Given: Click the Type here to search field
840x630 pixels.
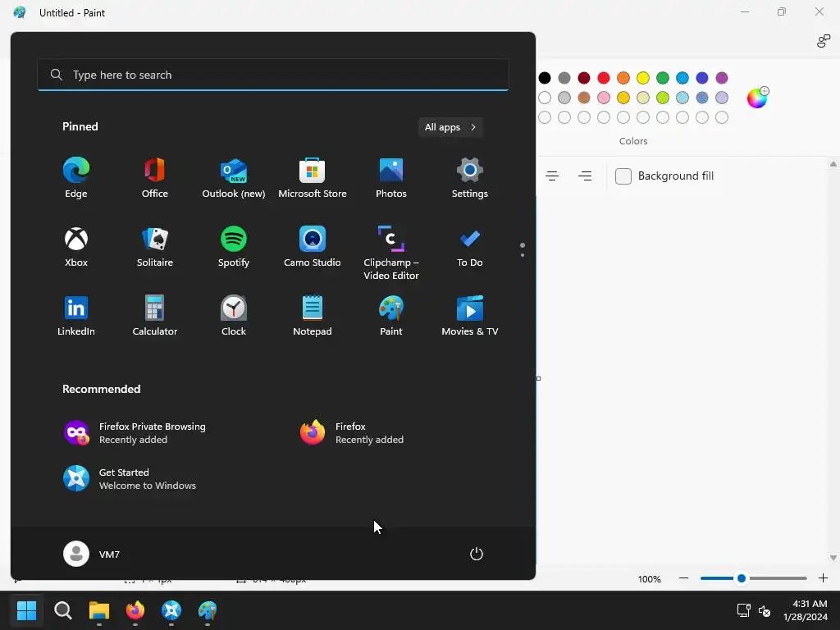Looking at the screenshot, I should pyautogui.click(x=273, y=75).
